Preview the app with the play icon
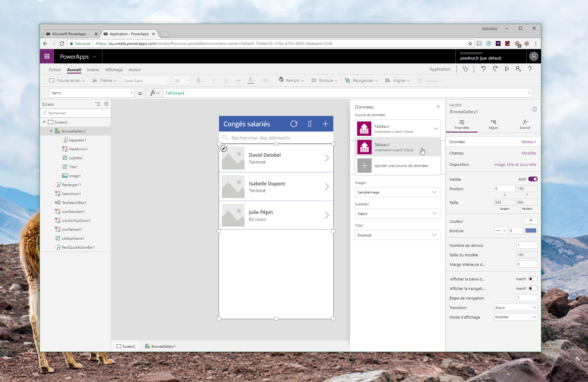Image resolution: width=588 pixels, height=382 pixels. 507,69
